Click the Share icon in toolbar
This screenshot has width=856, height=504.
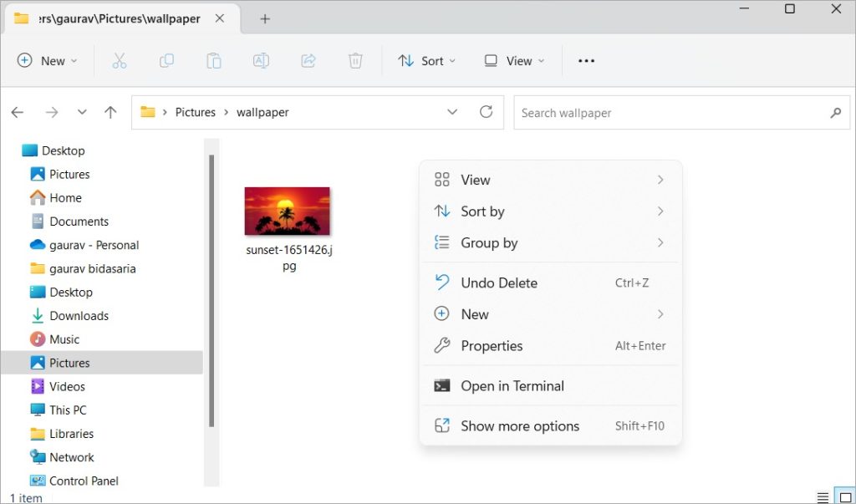coord(308,60)
